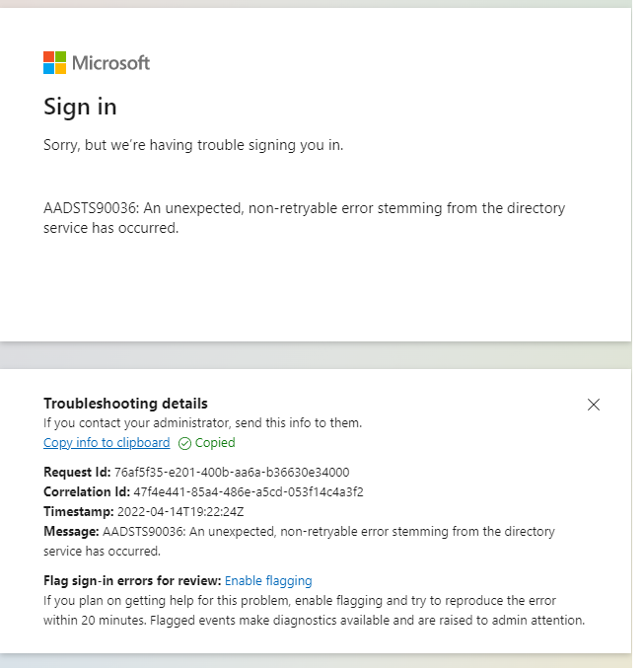This screenshot has height=670, width=644.
Task: Click the Message label in troubleshooting details
Action: pyautogui.click(x=71, y=531)
